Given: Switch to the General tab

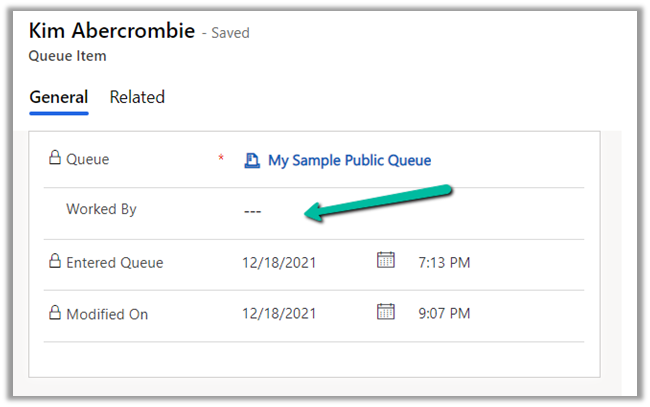Looking at the screenshot, I should [58, 97].
